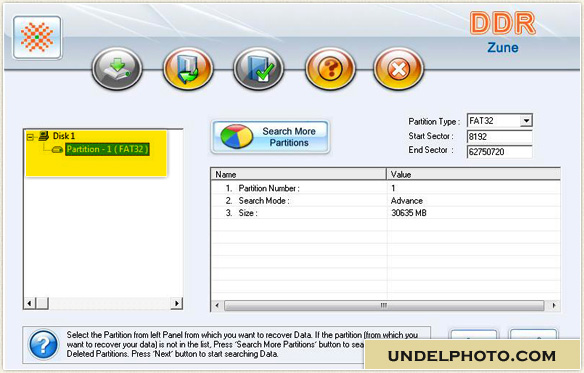Click the Name column header
This screenshot has width=584, height=373.
[x=299, y=174]
